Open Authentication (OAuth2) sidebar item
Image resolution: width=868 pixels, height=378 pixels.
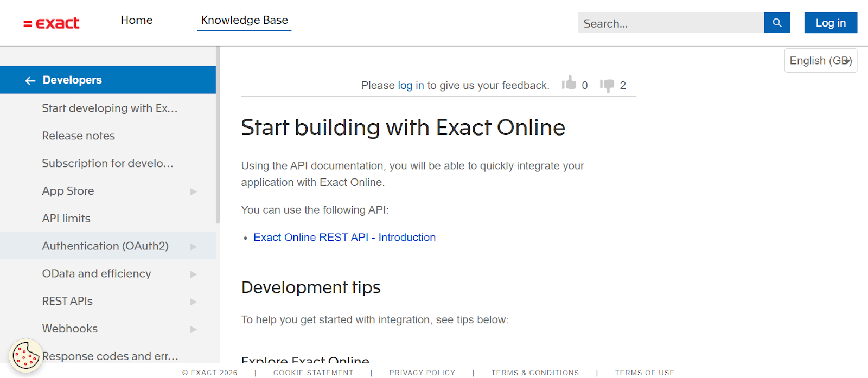tap(105, 246)
